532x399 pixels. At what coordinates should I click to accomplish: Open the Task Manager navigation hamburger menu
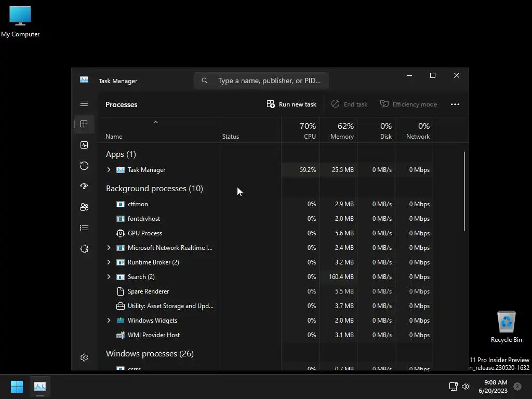click(84, 103)
